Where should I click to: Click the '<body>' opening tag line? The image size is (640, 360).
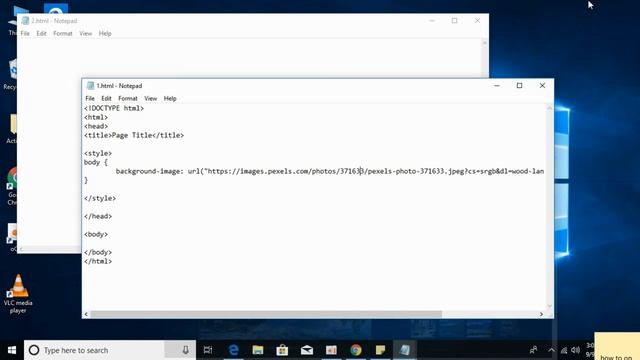click(x=96, y=234)
